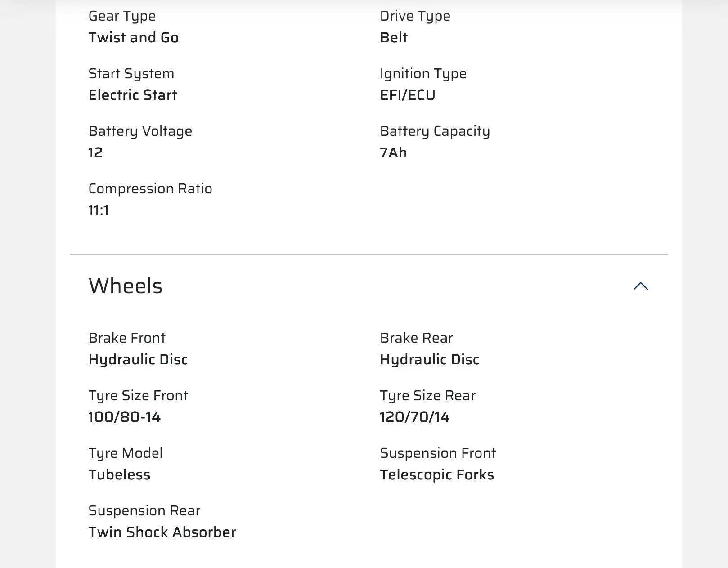Click Hydraulic Disc under Brake Front
This screenshot has height=568, width=728.
point(138,360)
